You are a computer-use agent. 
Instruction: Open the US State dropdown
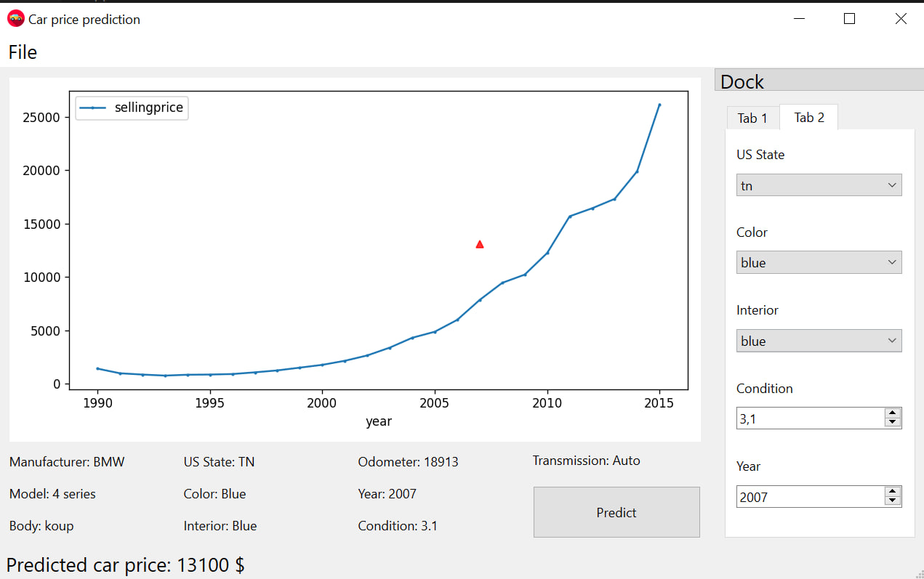point(819,185)
